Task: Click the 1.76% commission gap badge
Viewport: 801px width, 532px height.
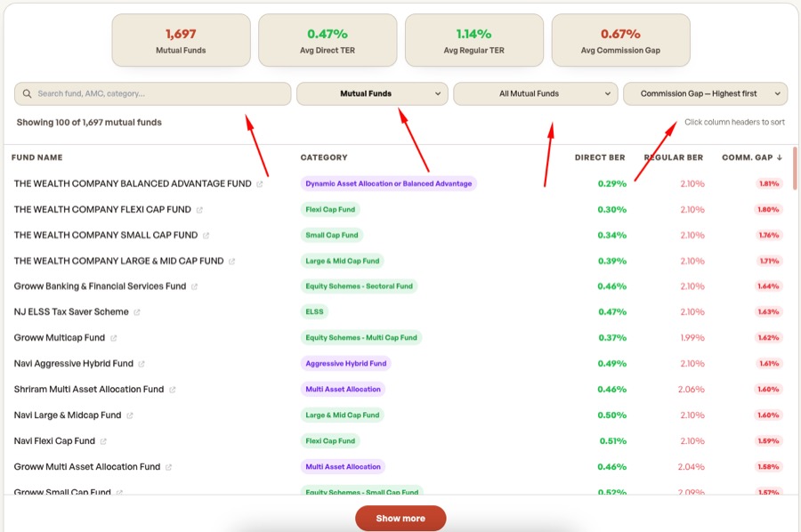Action: tap(769, 236)
